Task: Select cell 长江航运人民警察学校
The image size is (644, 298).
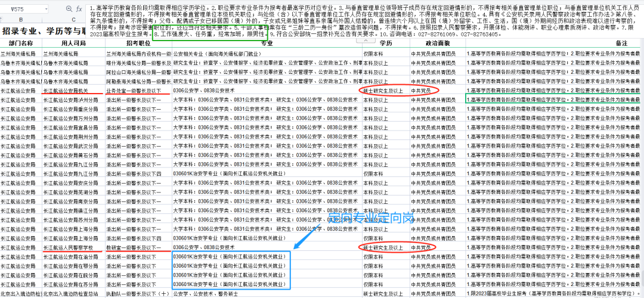Action: (73, 247)
